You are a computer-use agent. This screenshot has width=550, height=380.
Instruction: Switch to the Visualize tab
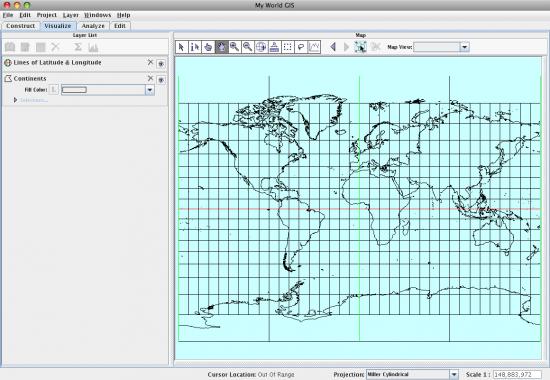tap(58, 26)
